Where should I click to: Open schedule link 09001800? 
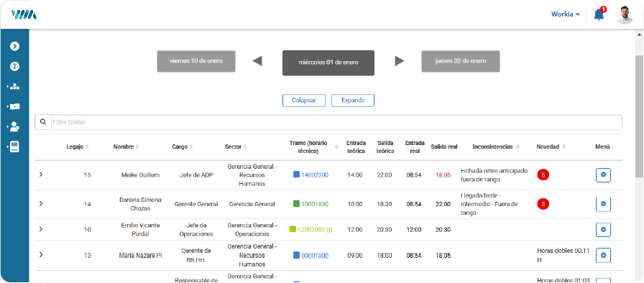315,256
